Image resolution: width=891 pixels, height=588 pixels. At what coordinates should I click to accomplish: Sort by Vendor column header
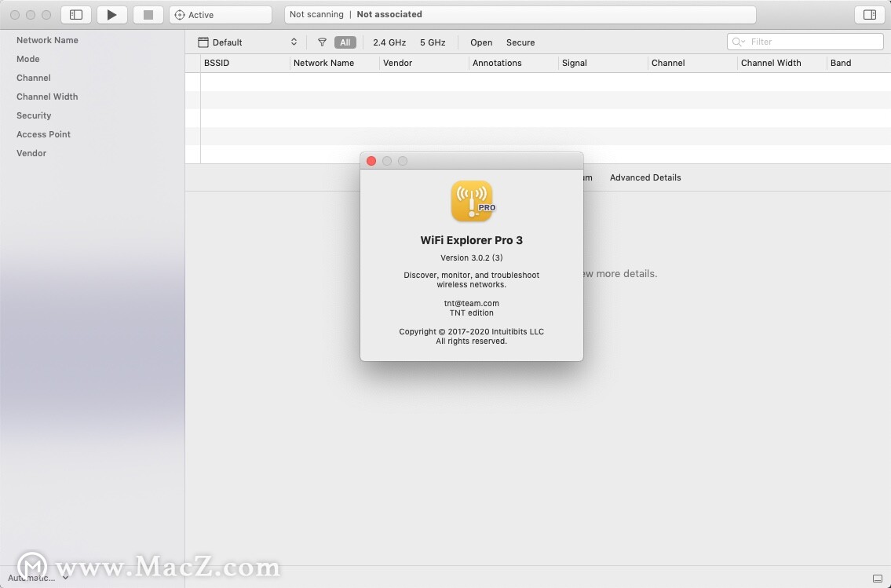(424, 63)
